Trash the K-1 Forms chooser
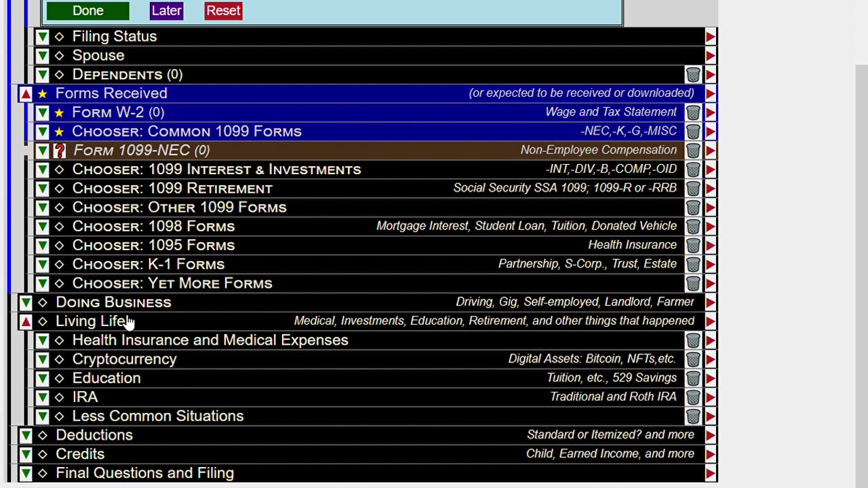This screenshot has width=868, height=488. tap(692, 264)
